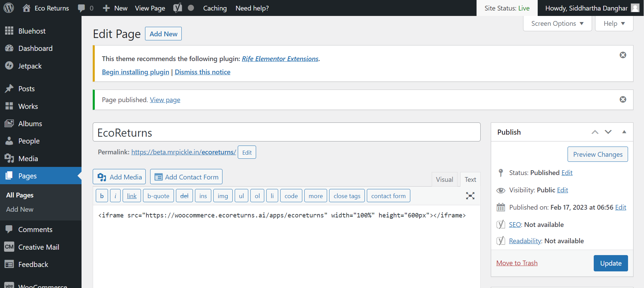The width and height of the screenshot is (644, 288).
Task: Click Begin installing plugin link
Action: click(136, 72)
